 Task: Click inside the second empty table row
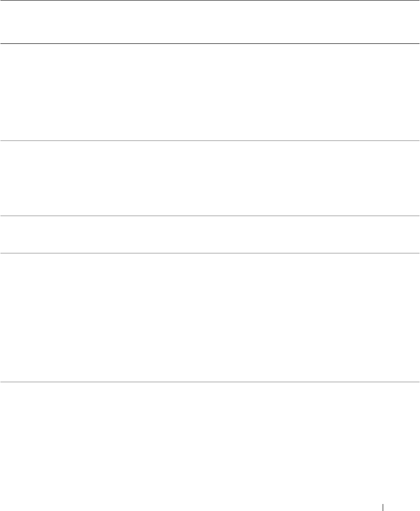[x=210, y=178]
